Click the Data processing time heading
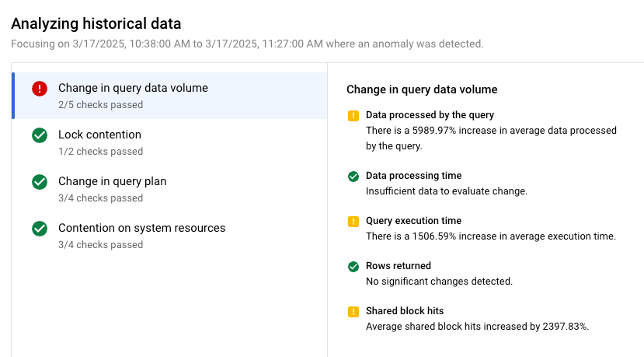 click(413, 176)
